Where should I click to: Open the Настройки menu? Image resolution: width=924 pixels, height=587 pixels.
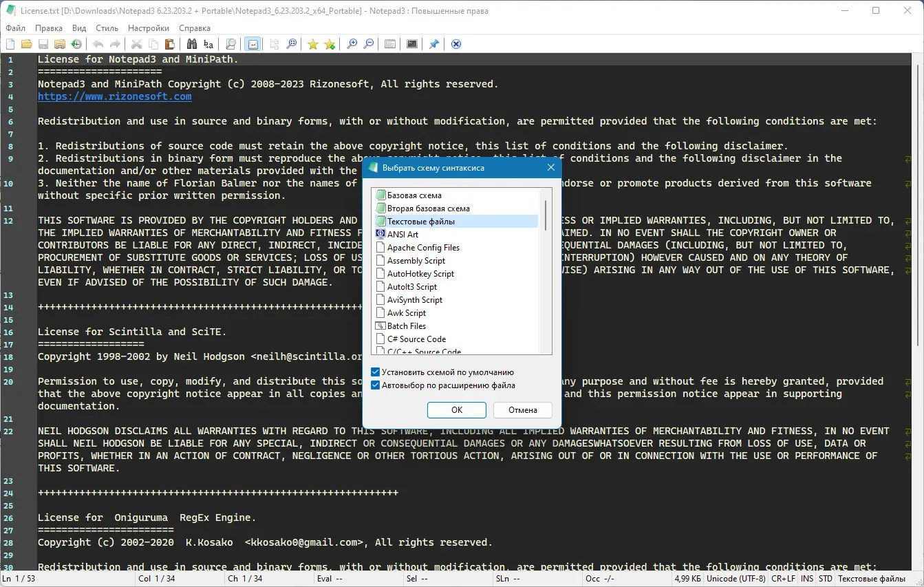click(x=149, y=28)
